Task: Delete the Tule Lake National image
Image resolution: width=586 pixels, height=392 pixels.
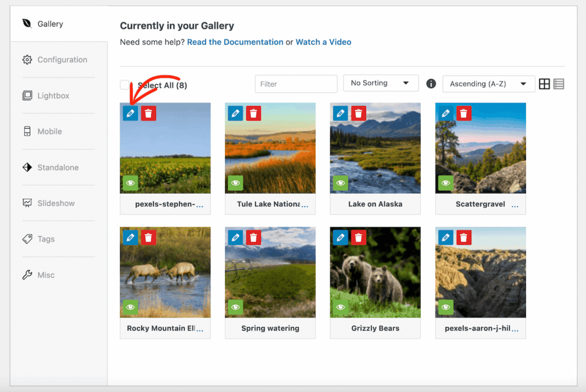Action: pos(254,113)
